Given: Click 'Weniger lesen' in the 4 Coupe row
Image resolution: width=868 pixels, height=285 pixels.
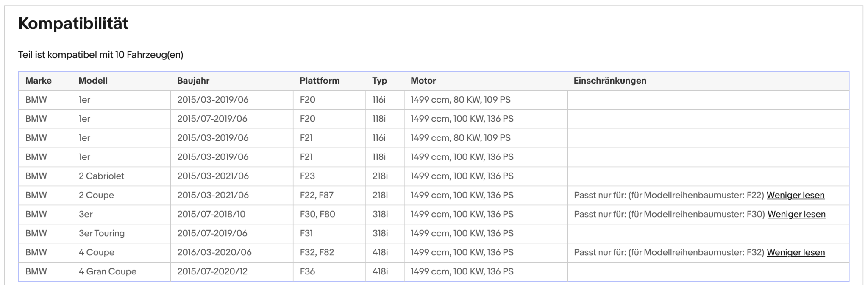Looking at the screenshot, I should (796, 252).
